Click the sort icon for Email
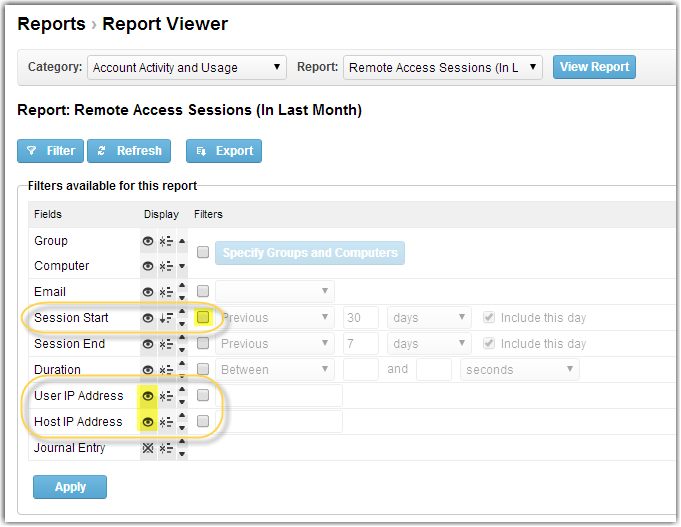 (x=167, y=292)
